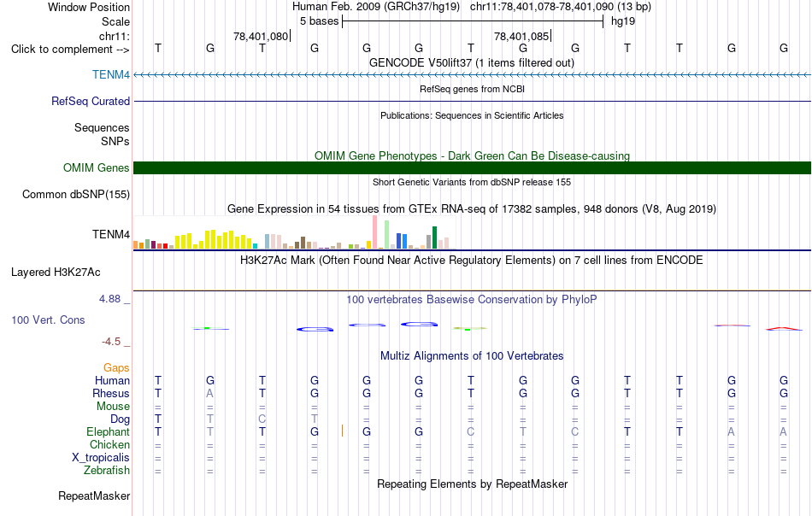Select the Rhesus species alignment label
812x516 pixels.
coord(111,393)
